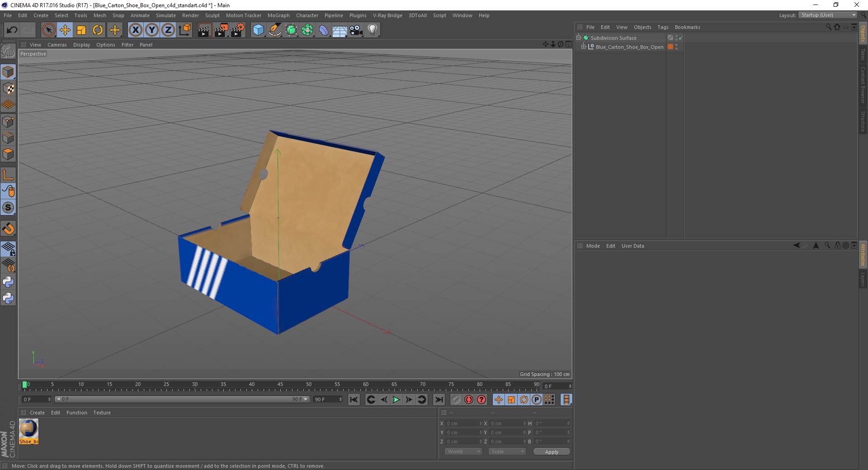This screenshot has width=868, height=470.
Task: Open the spline pen tool
Action: (275, 30)
